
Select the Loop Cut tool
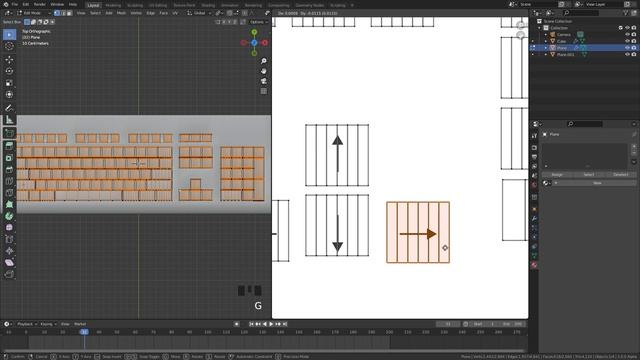(9, 181)
